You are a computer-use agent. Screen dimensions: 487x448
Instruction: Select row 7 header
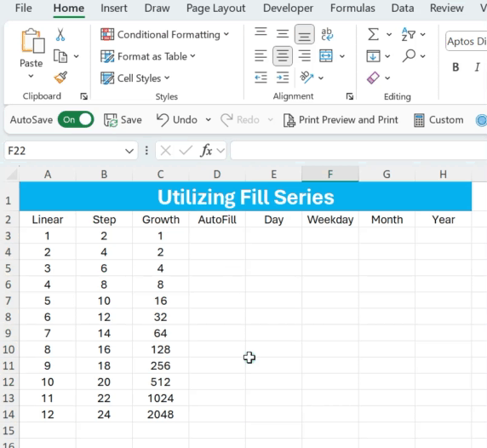(9, 301)
